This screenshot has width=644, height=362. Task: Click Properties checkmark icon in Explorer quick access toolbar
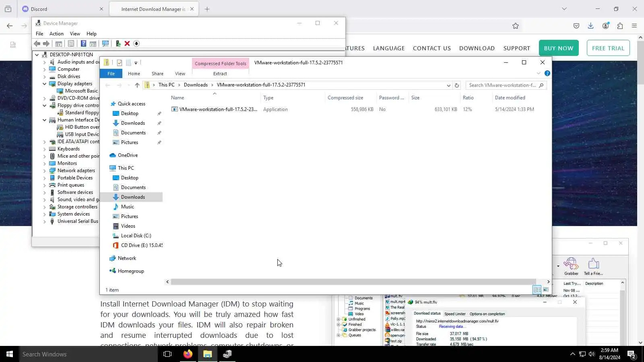click(x=120, y=63)
